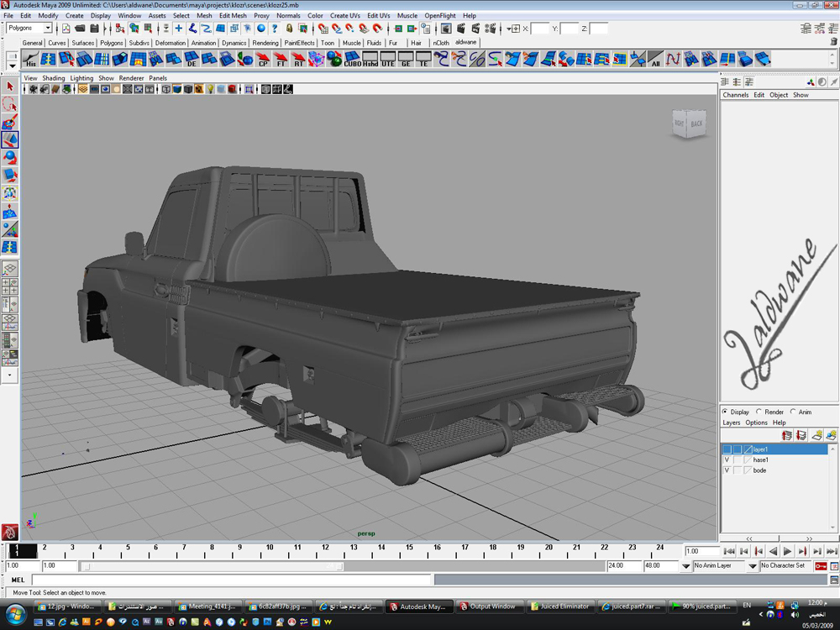Click the UTE shelf button

pos(388,59)
